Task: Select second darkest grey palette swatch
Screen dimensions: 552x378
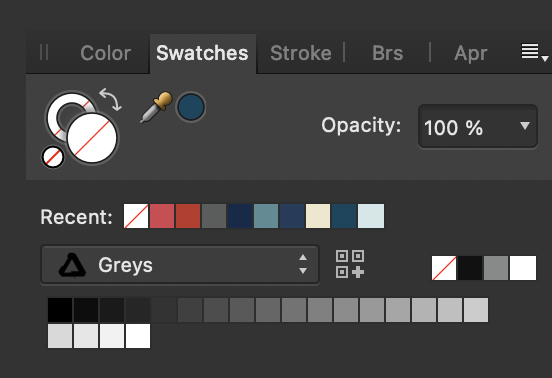Action: (86, 310)
